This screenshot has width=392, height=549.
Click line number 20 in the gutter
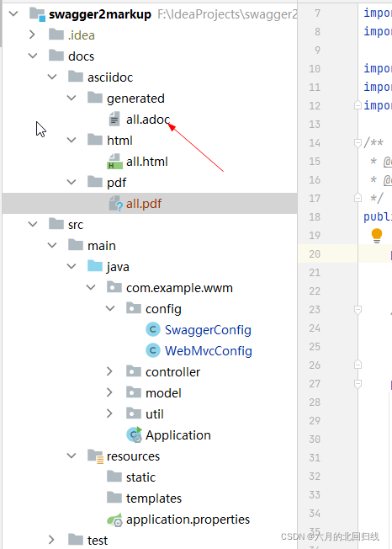pyautogui.click(x=315, y=253)
